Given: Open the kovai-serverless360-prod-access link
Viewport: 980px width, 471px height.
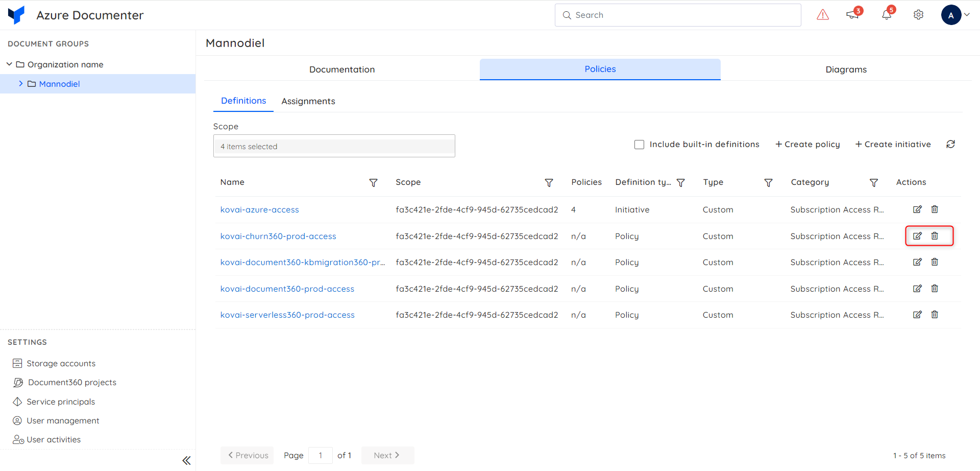Looking at the screenshot, I should point(287,315).
